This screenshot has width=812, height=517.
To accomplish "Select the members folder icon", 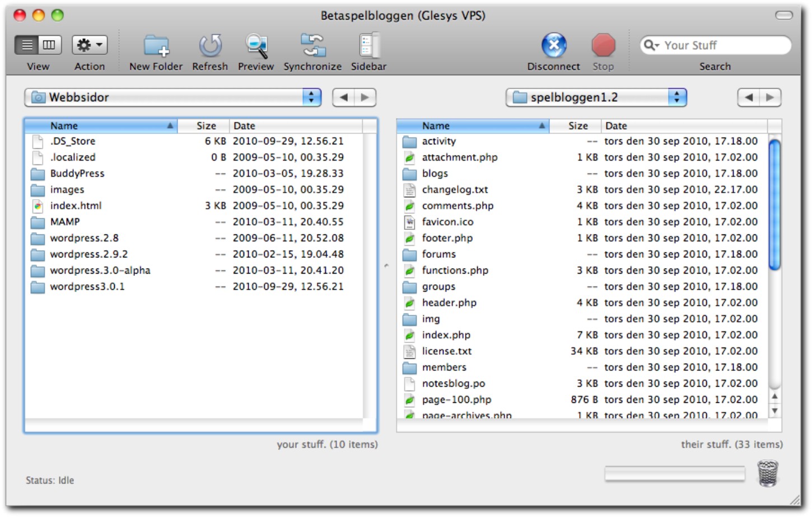I will [x=410, y=368].
